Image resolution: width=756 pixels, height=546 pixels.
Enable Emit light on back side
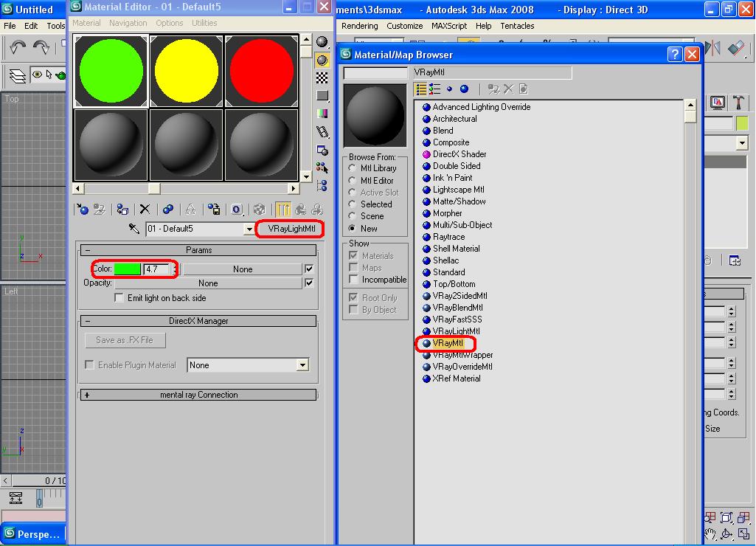coord(119,298)
